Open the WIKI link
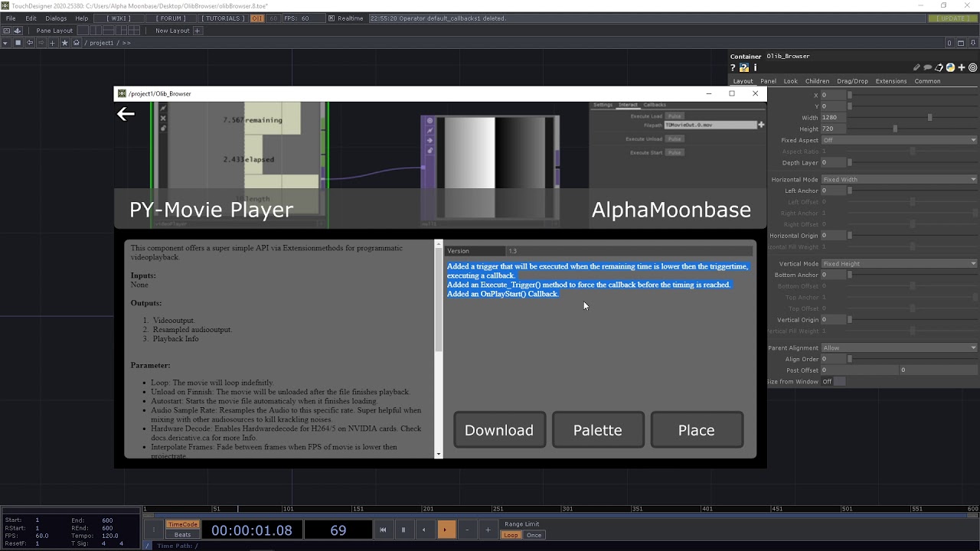 coord(118,18)
